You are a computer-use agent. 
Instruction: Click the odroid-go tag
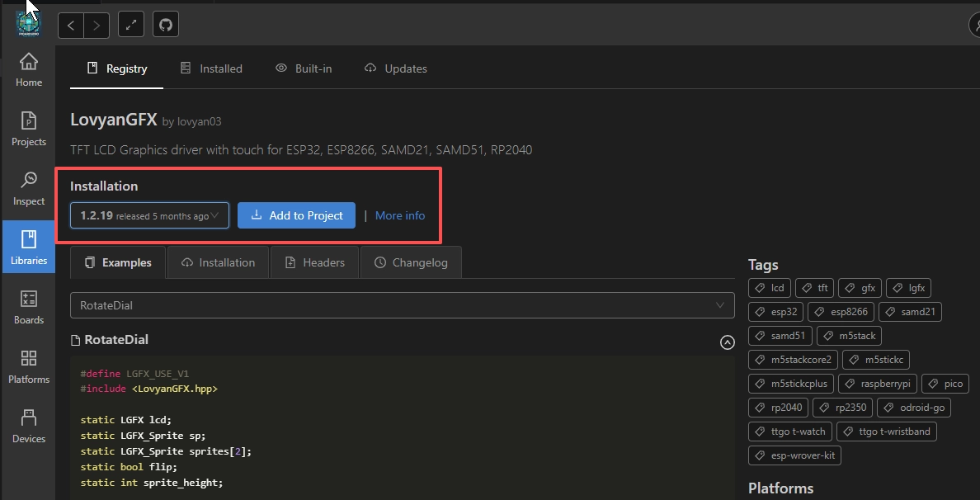pyautogui.click(x=914, y=408)
